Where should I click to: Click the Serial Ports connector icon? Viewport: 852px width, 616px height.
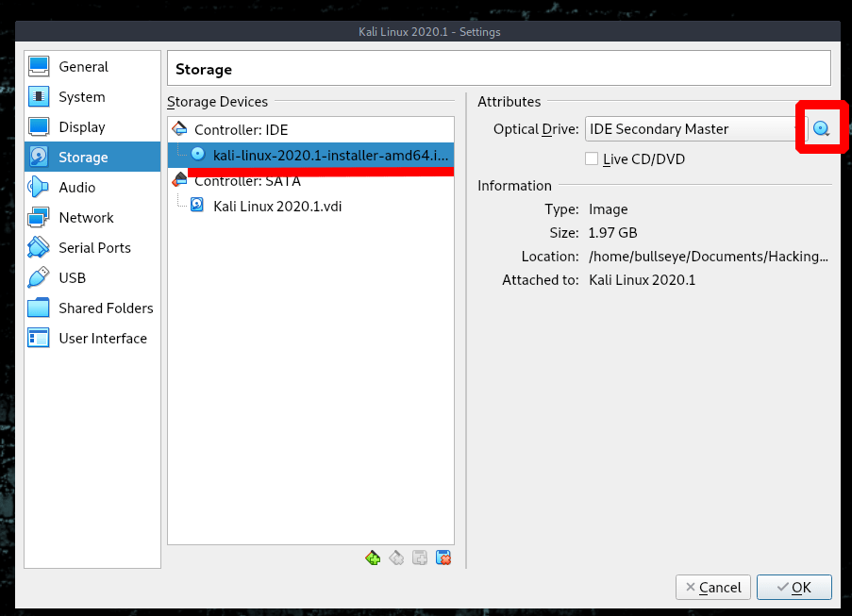pyautogui.click(x=39, y=248)
